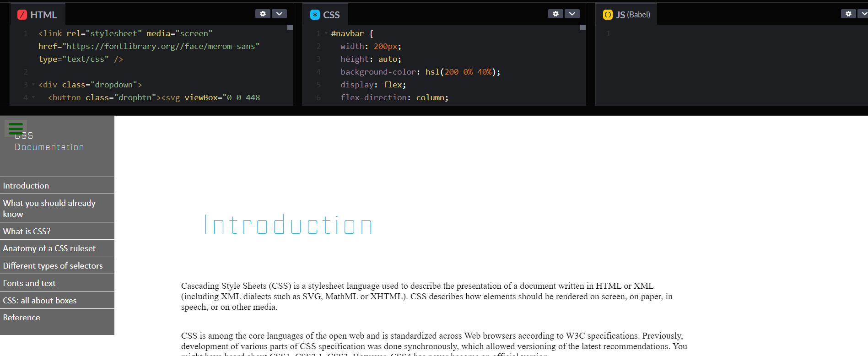Screen dimensions: 868x356
Task: Click the paragraph starting 'Cascading Style Sheets'
Action: [427, 297]
